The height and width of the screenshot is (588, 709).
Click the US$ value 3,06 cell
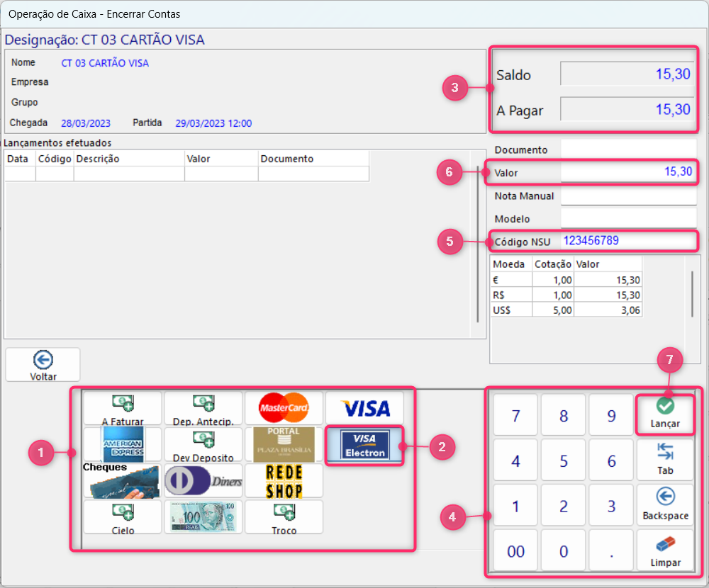[x=608, y=310]
